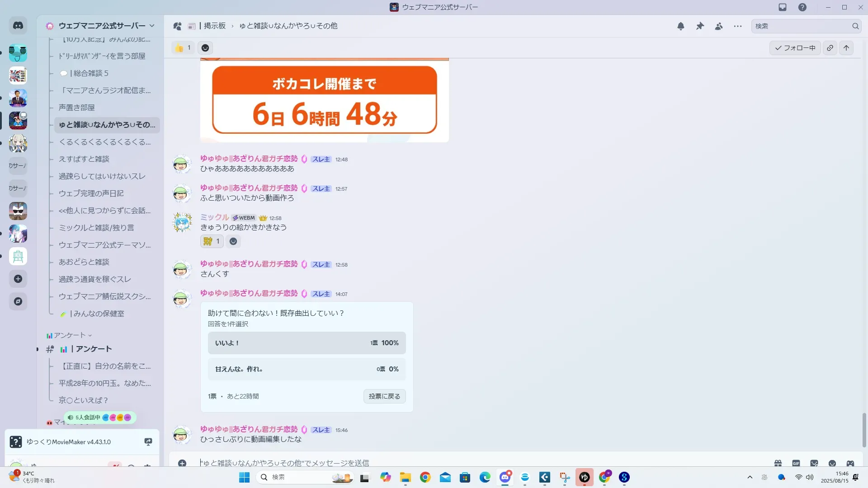Open the 掲示板 breadcrumb channel
This screenshot has height=488, width=868.
[x=214, y=26]
